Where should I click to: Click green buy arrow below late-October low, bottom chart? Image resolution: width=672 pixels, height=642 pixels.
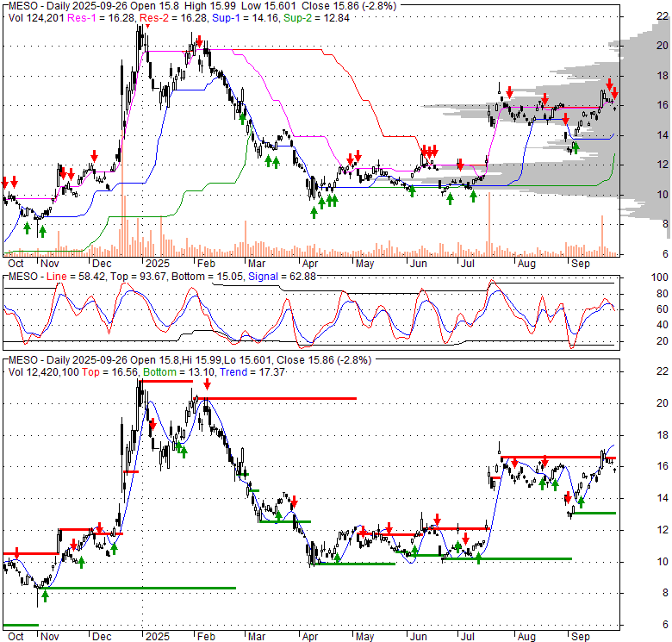[x=45, y=596]
